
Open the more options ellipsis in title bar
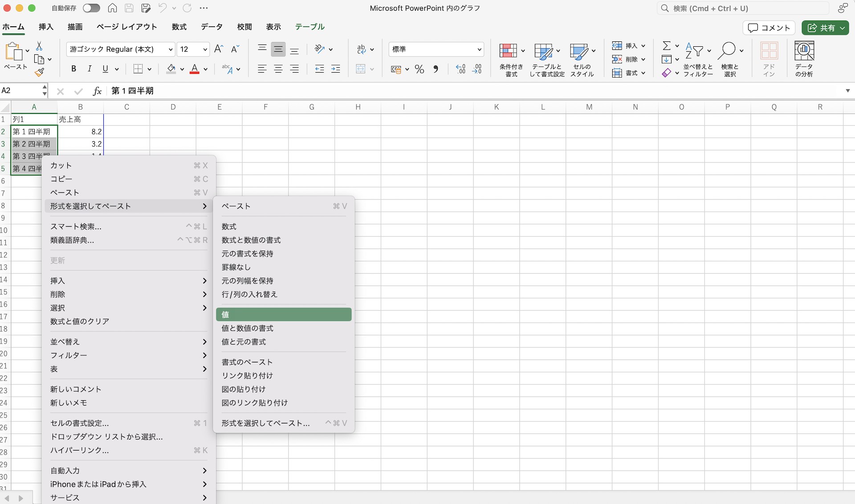[204, 8]
